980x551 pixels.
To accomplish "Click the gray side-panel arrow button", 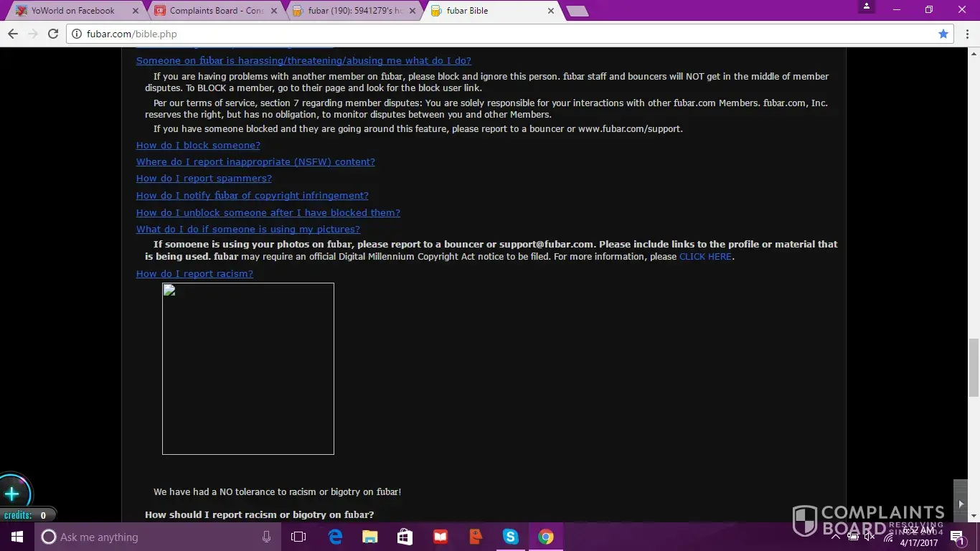I will click(961, 504).
